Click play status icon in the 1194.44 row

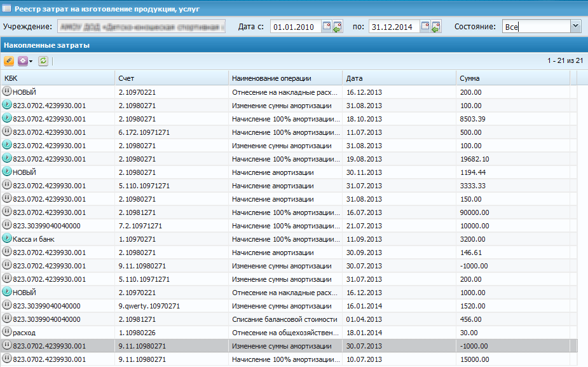point(7,172)
